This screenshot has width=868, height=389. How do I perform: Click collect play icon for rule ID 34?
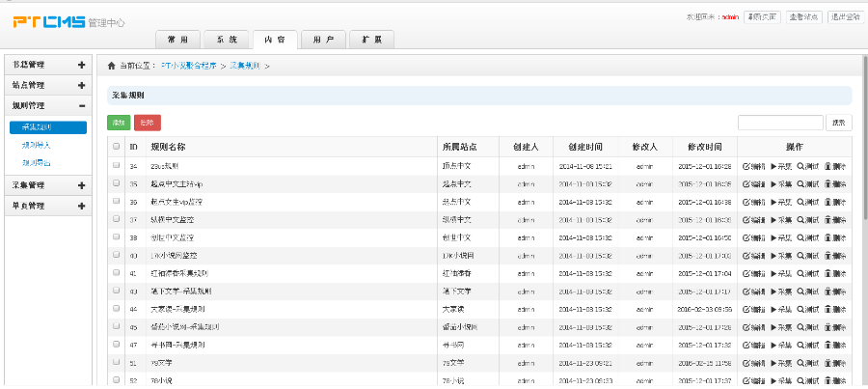773,166
